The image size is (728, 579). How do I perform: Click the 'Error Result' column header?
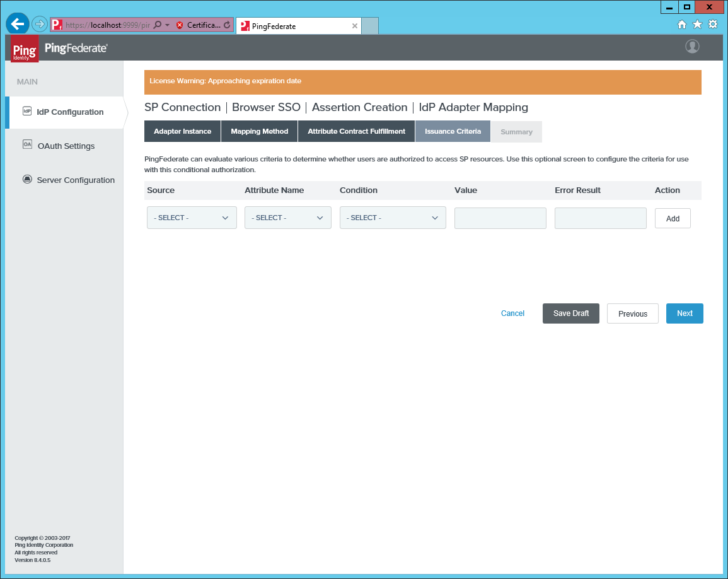577,190
